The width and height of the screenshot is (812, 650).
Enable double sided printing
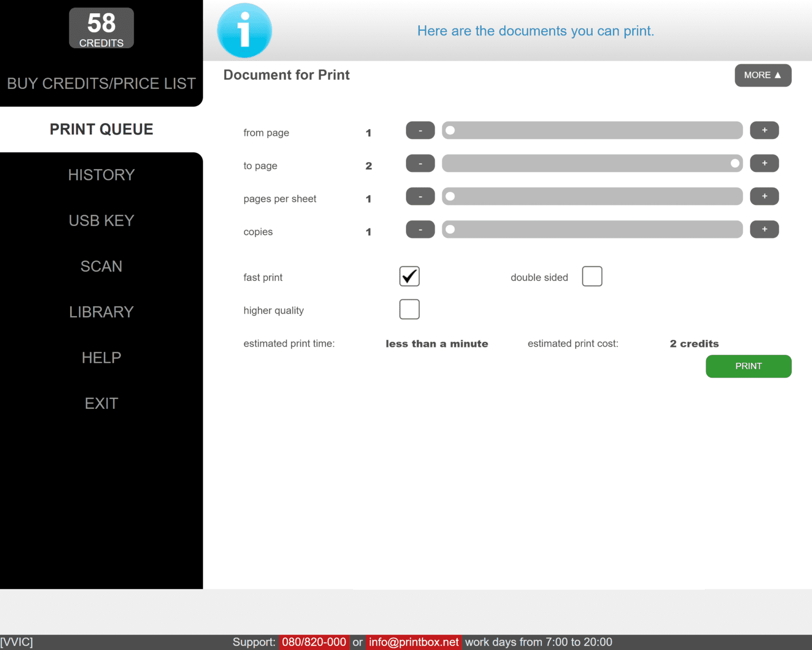[592, 277]
